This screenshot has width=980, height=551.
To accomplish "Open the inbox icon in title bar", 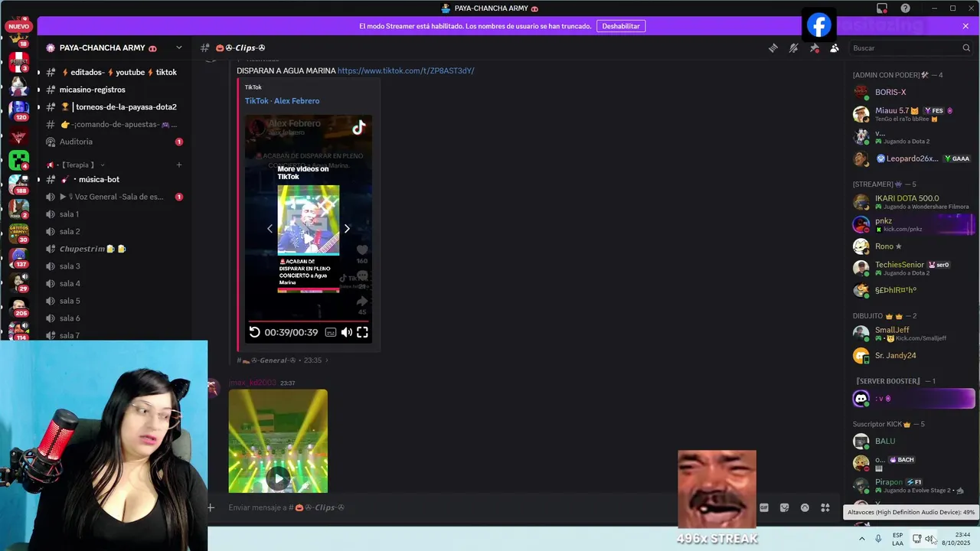I will tap(882, 8).
